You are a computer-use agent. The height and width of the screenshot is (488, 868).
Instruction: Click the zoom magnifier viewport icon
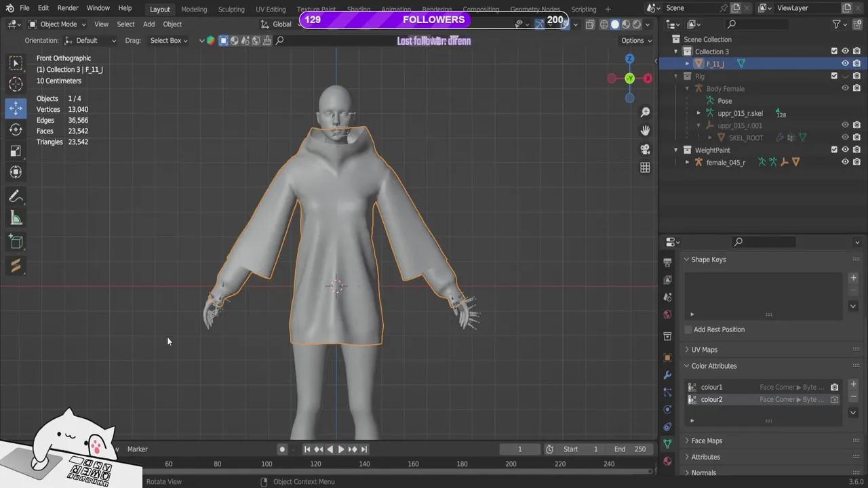coord(645,113)
